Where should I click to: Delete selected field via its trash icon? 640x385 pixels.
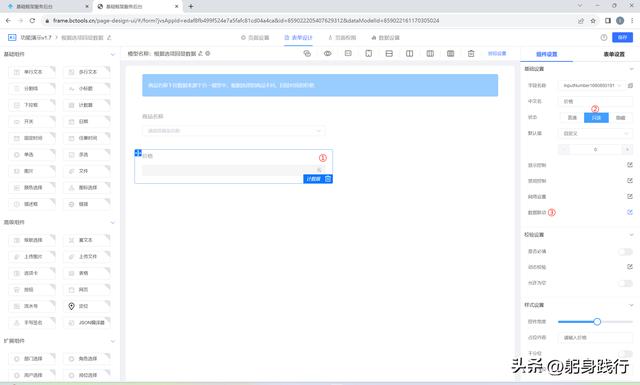pos(328,179)
